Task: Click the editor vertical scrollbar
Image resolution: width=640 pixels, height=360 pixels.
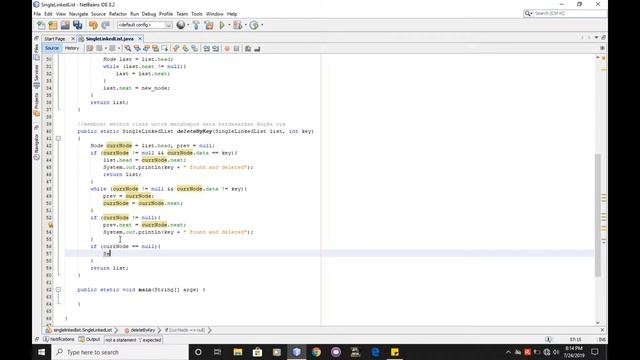Action: tap(598, 215)
